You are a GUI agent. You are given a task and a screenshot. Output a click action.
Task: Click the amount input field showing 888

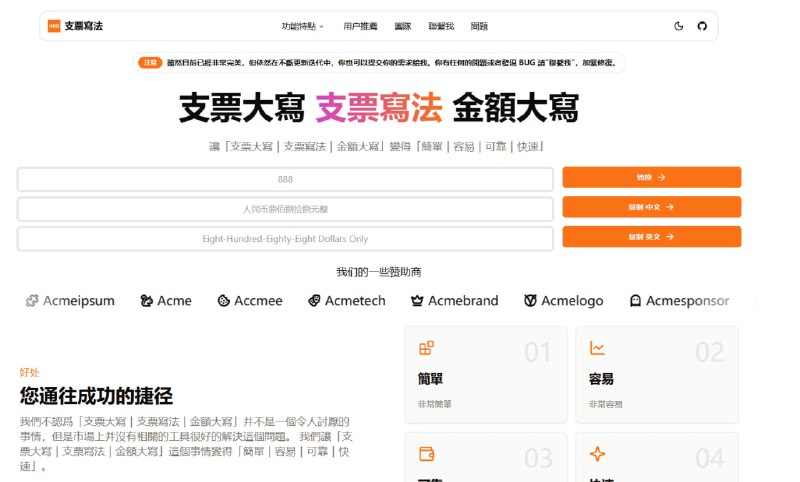285,179
